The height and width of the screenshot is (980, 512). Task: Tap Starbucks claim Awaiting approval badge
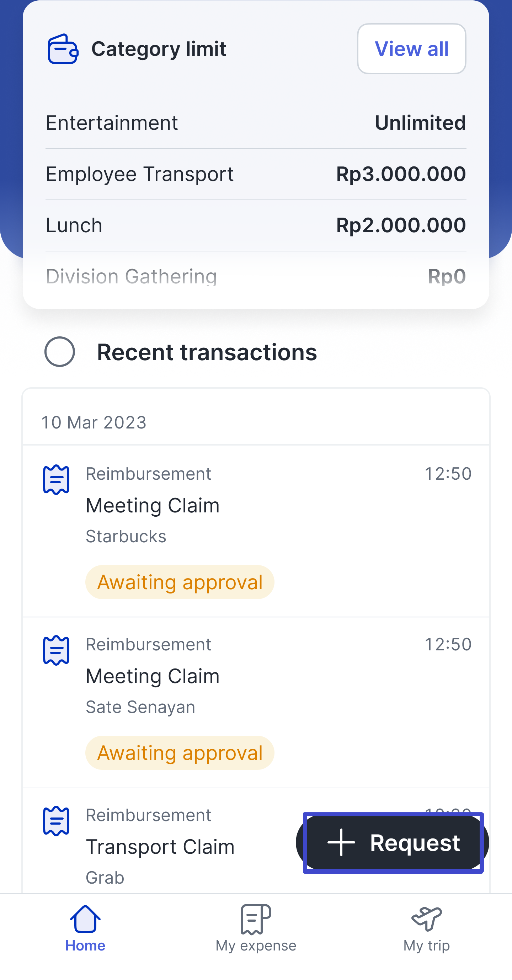pyautogui.click(x=180, y=582)
